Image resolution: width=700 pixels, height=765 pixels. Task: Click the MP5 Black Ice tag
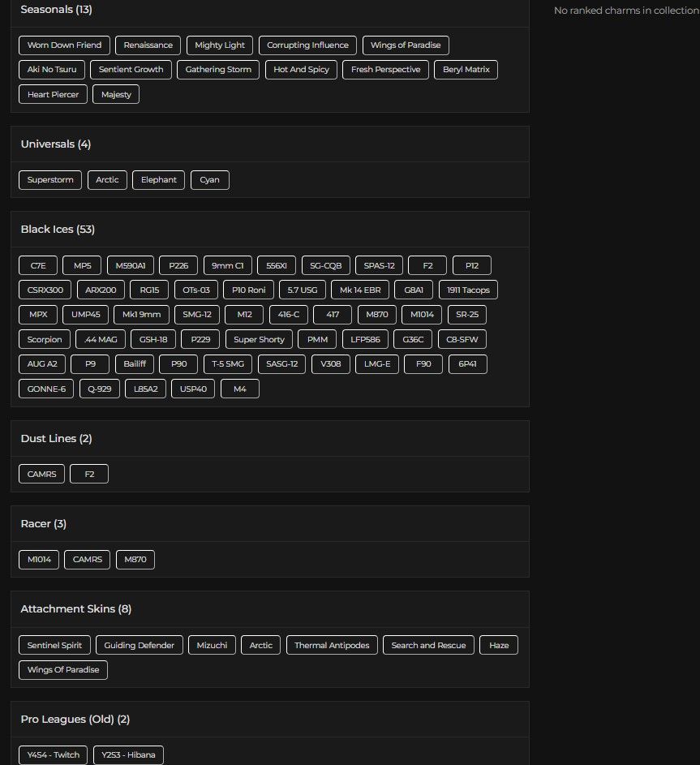(x=82, y=265)
